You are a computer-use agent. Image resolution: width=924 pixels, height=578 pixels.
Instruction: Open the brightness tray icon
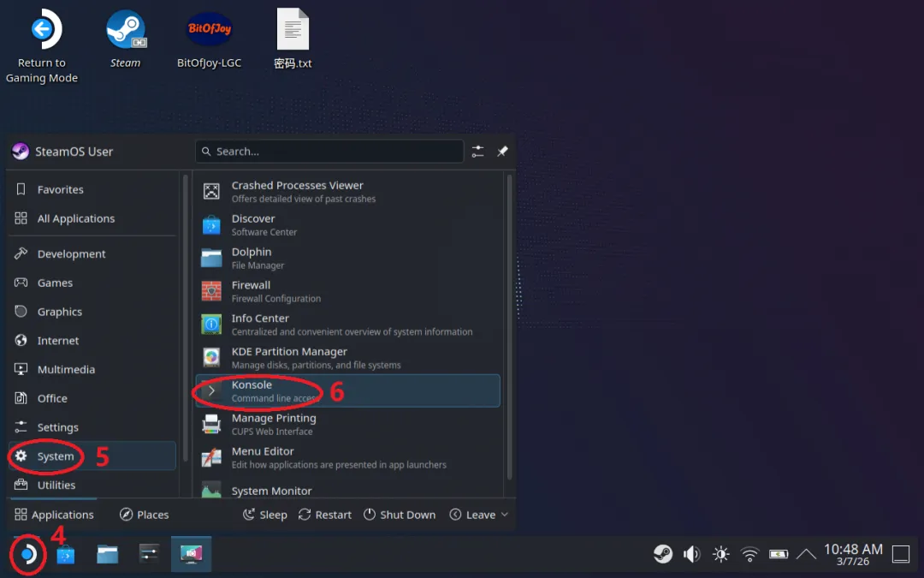point(720,554)
